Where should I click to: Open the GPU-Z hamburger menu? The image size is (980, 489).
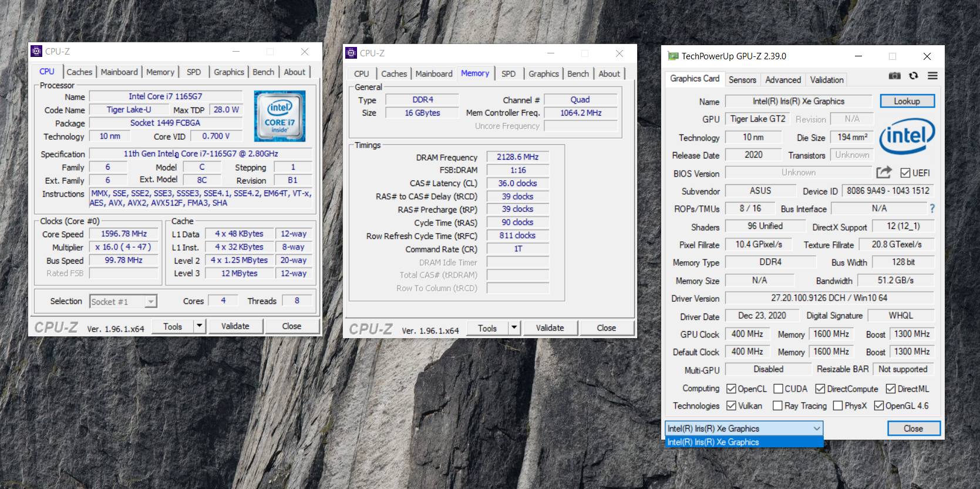pyautogui.click(x=932, y=76)
